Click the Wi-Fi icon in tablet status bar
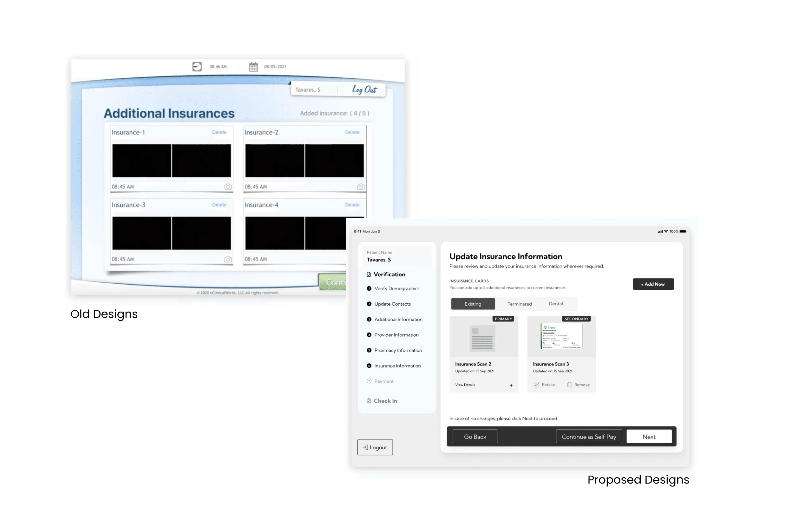812x528 pixels. [666, 231]
